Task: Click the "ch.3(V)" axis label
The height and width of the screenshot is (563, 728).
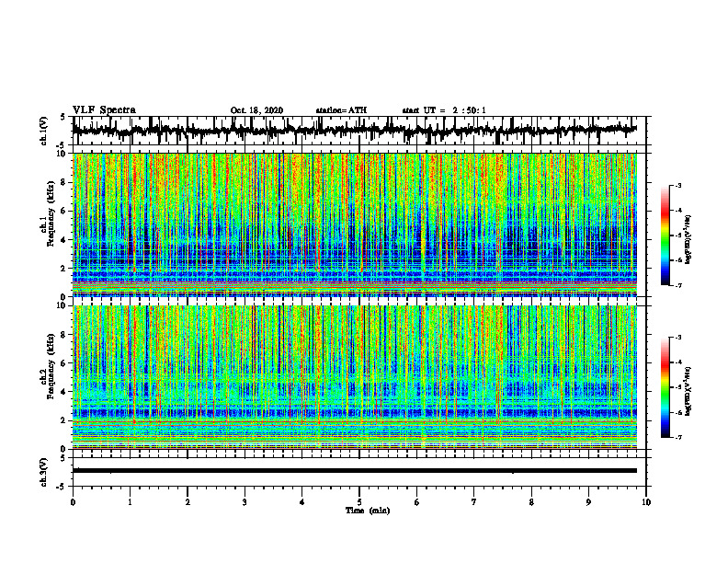Action: pos(44,473)
